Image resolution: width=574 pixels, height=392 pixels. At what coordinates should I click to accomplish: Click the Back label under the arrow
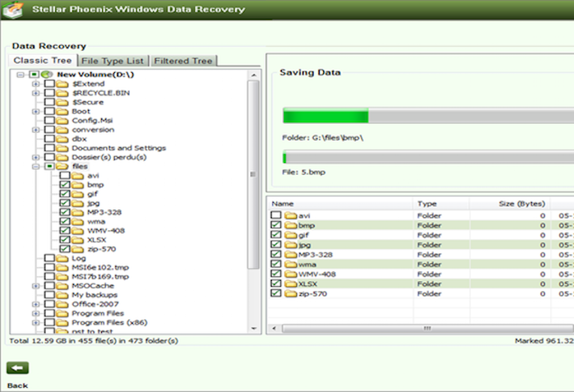click(x=18, y=385)
